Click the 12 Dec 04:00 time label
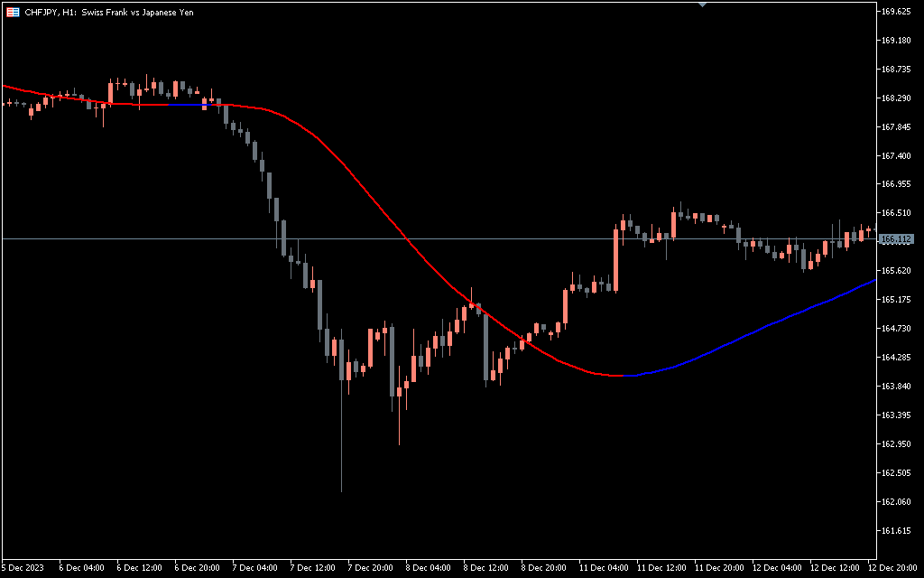The height and width of the screenshot is (578, 924). pyautogui.click(x=777, y=568)
